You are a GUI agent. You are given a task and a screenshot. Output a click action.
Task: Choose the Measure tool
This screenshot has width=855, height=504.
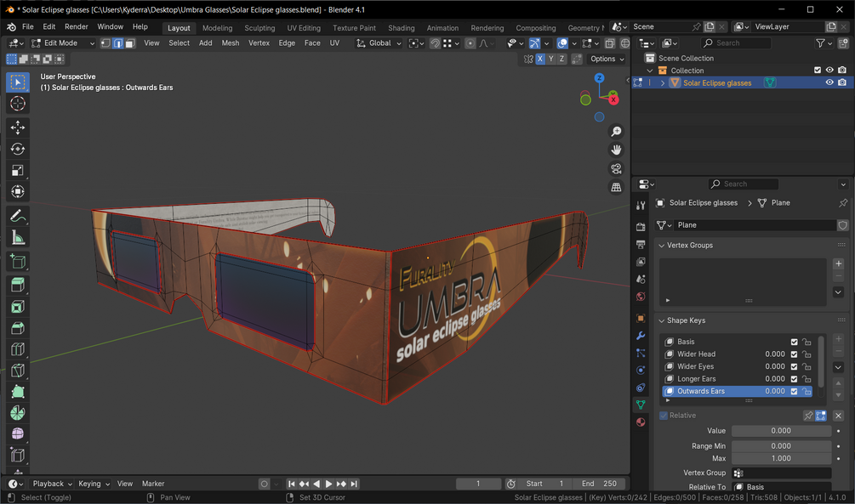pos(18,238)
